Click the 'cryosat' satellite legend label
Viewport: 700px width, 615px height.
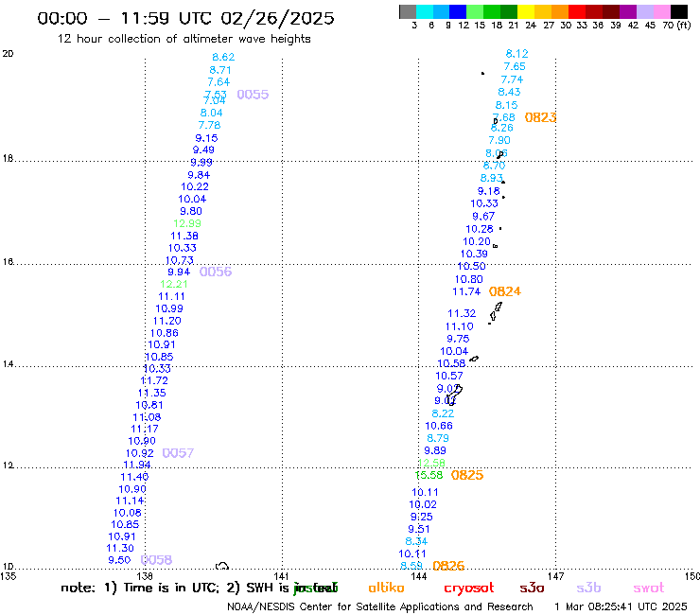469,588
